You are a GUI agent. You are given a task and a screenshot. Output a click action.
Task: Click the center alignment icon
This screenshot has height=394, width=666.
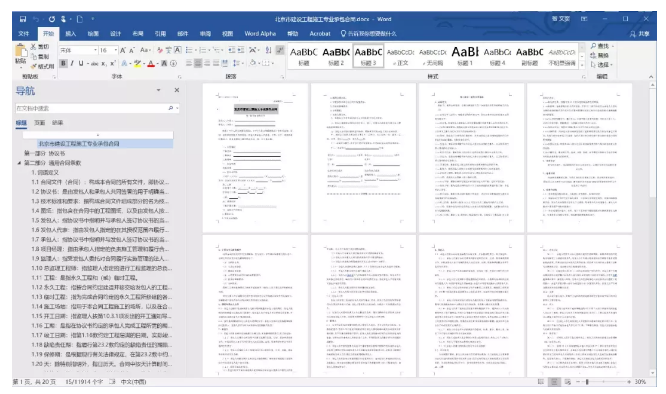coord(198,63)
